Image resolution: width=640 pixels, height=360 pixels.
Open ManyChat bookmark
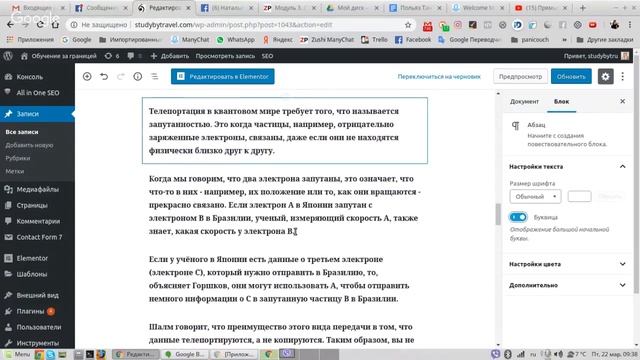pos(190,40)
